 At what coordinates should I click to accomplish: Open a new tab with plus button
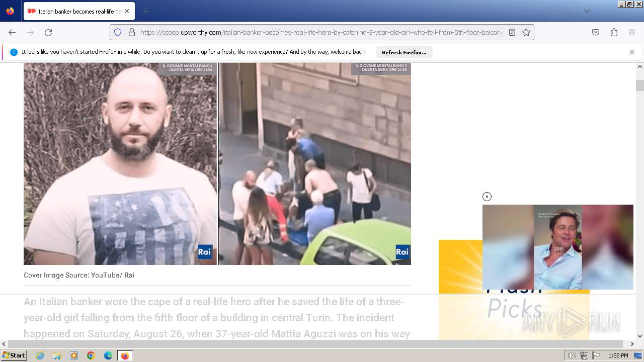pos(145,11)
